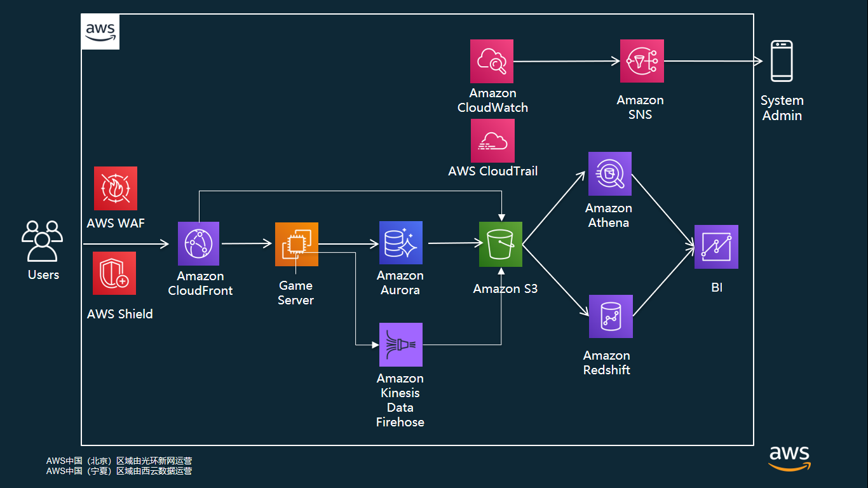Viewport: 868px width, 488px height.
Task: Click the 'Amazon Athena' label
Action: 609,215
